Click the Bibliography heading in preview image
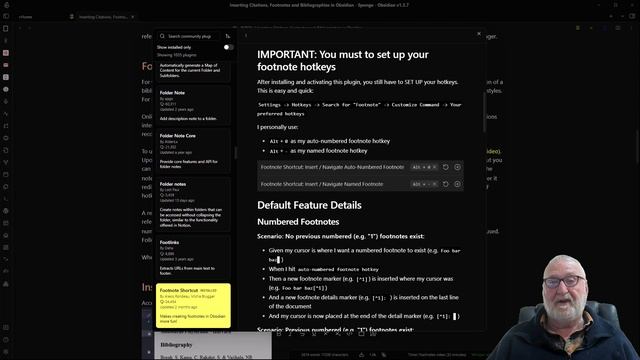Viewport: 640px width, 360px height. tap(176, 345)
